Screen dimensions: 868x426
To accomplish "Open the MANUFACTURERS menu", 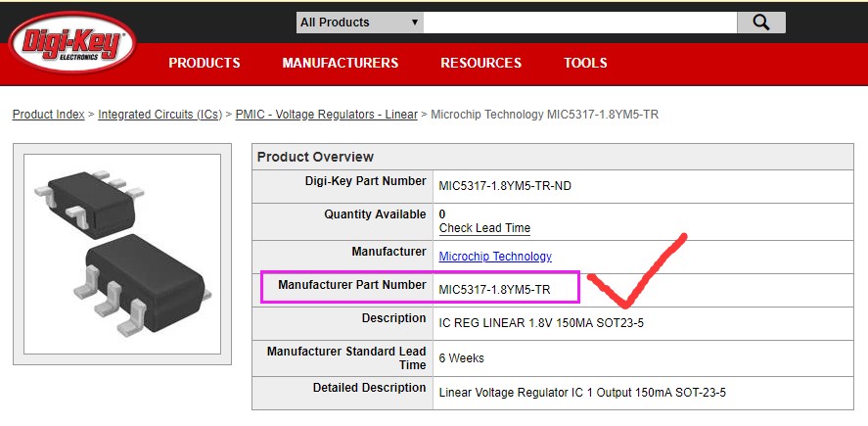I will click(341, 63).
